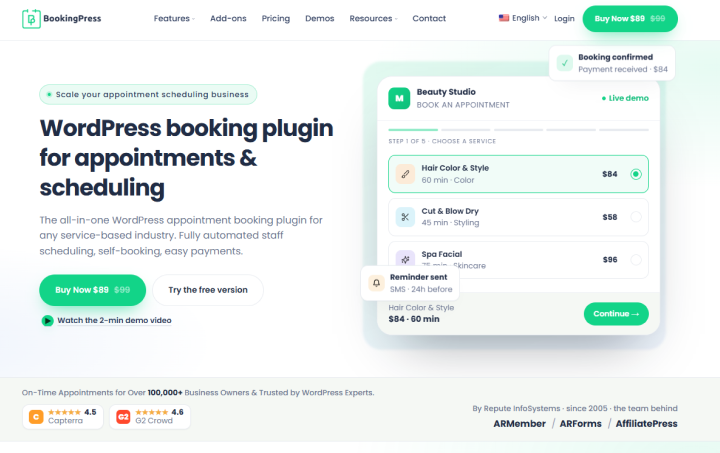Open the English language dropdown
Image resolution: width=720 pixels, height=453 pixels.
click(523, 18)
